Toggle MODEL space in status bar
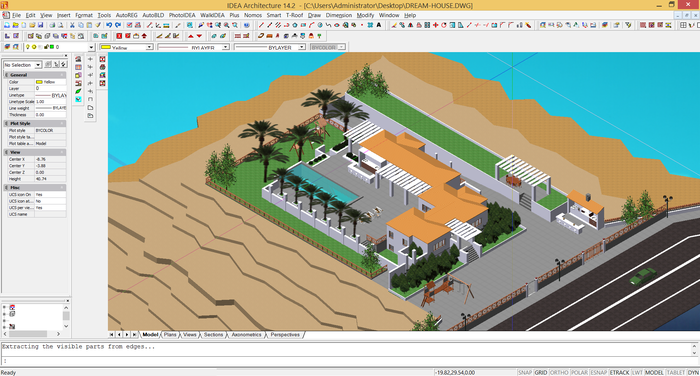Image resolution: width=700 pixels, height=376 pixels. pyautogui.click(x=654, y=372)
